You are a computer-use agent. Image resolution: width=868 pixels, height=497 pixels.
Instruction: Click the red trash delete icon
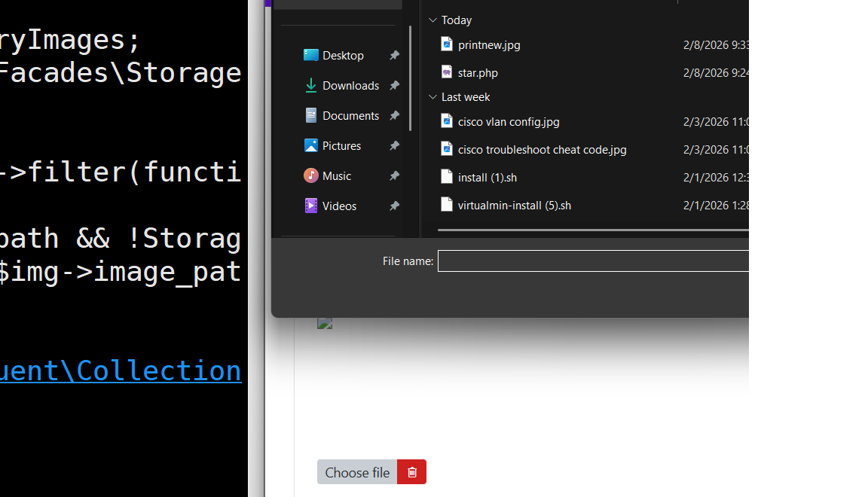point(411,472)
